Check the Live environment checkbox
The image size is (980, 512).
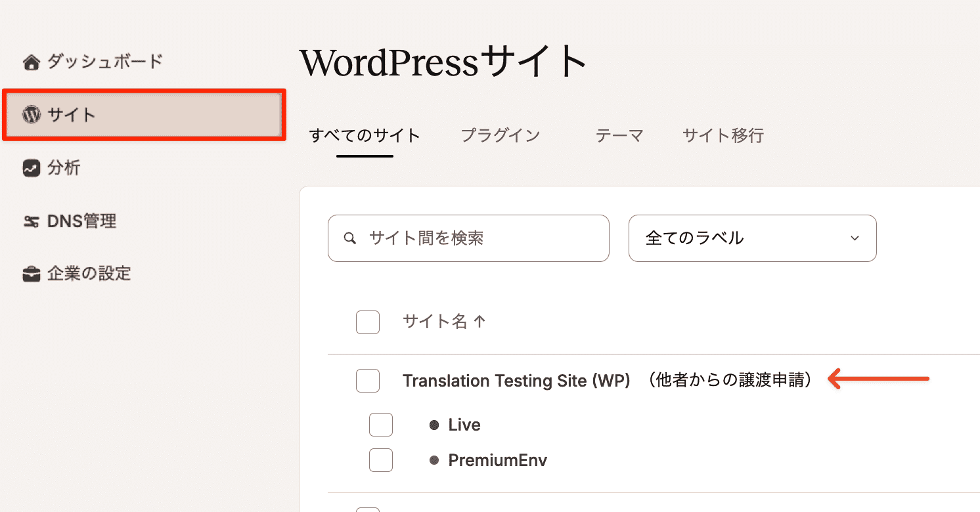pyautogui.click(x=381, y=425)
